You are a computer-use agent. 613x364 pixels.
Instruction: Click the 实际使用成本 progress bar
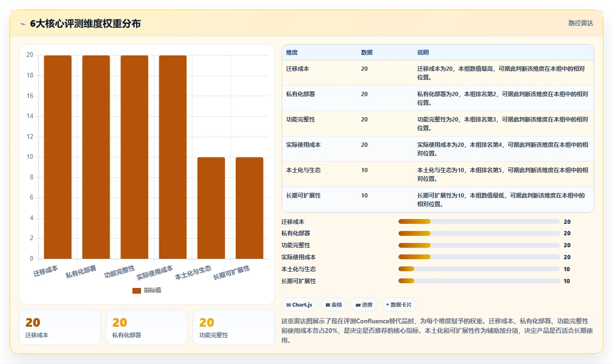pos(479,257)
